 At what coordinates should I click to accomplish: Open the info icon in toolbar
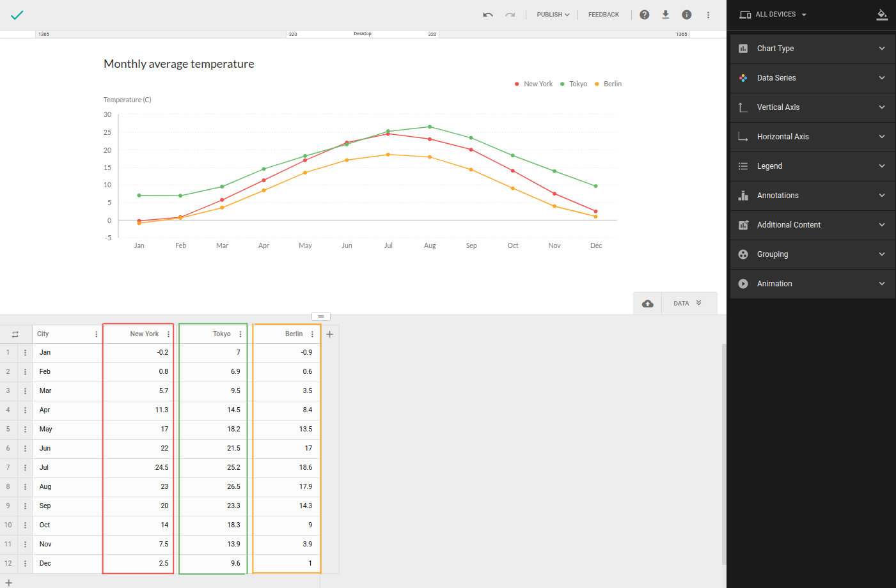tap(687, 15)
